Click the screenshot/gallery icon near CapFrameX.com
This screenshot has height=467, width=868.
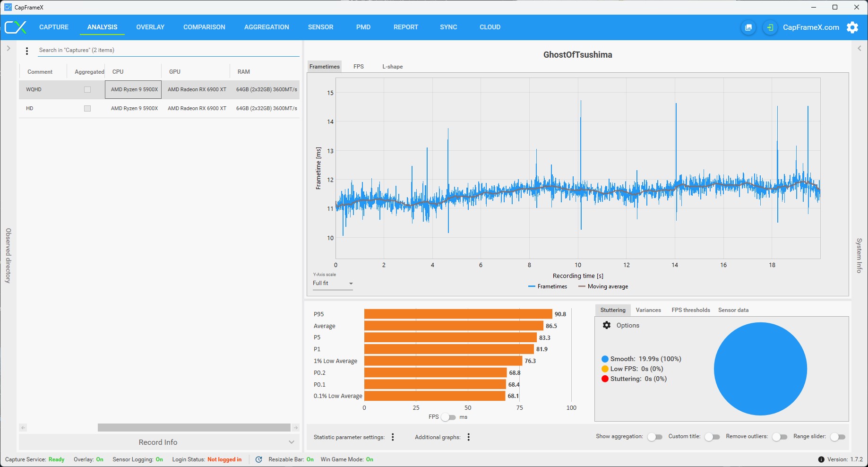click(748, 27)
